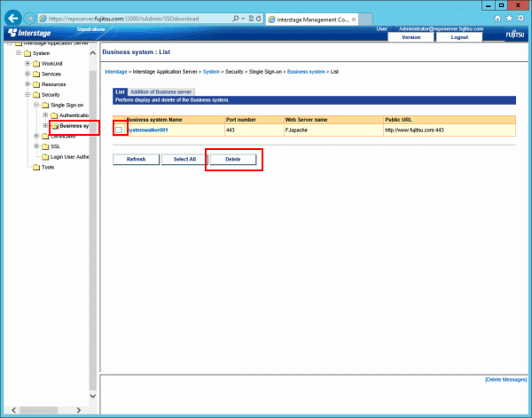
Task: Click the Authentication folder icon
Action: point(54,115)
